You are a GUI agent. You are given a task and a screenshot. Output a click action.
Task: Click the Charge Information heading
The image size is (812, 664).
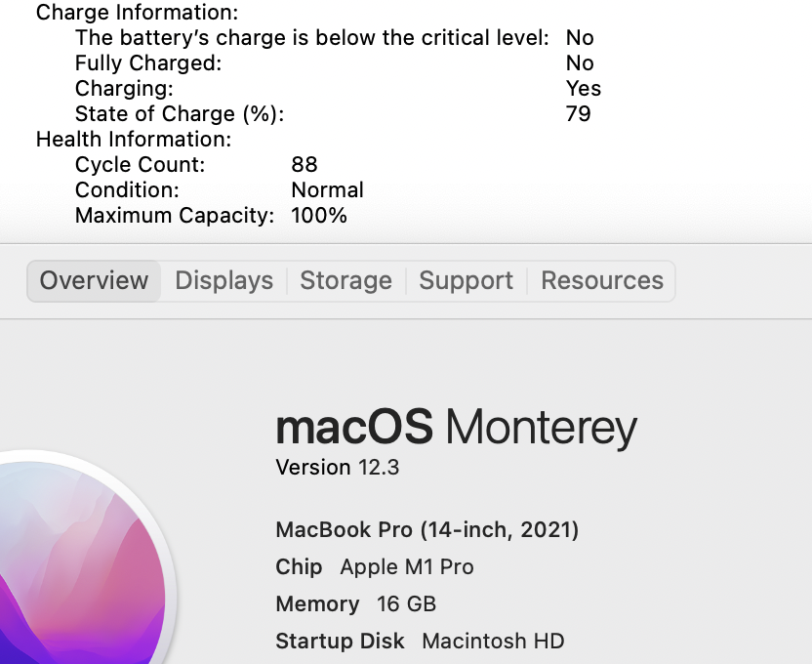pos(137,14)
